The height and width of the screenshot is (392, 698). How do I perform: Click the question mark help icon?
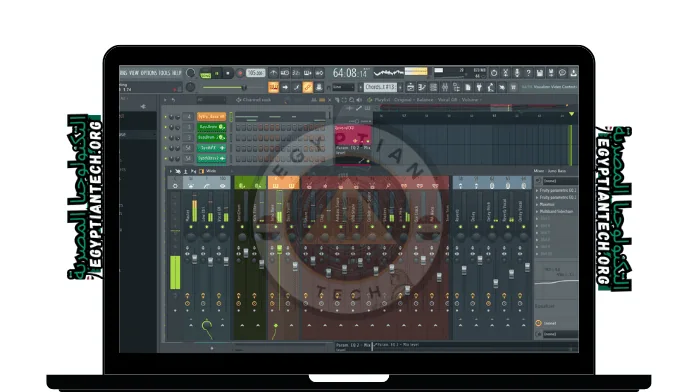(x=528, y=73)
